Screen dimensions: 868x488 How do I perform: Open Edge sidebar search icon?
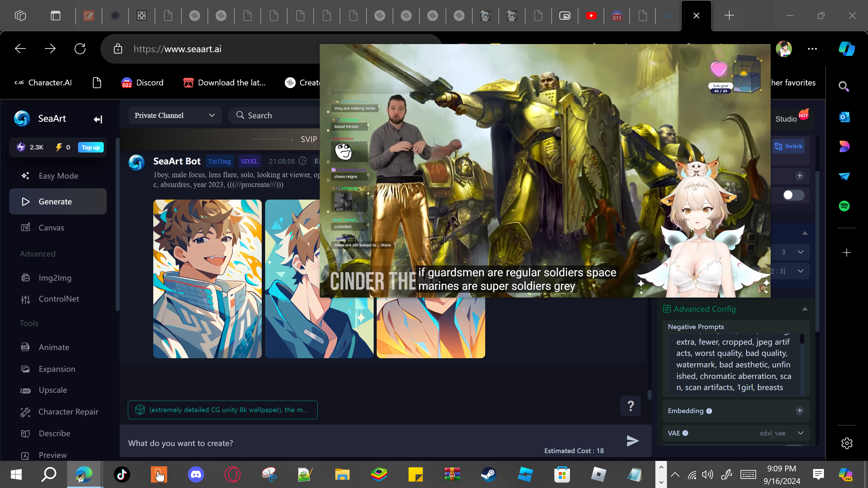pos(844,87)
